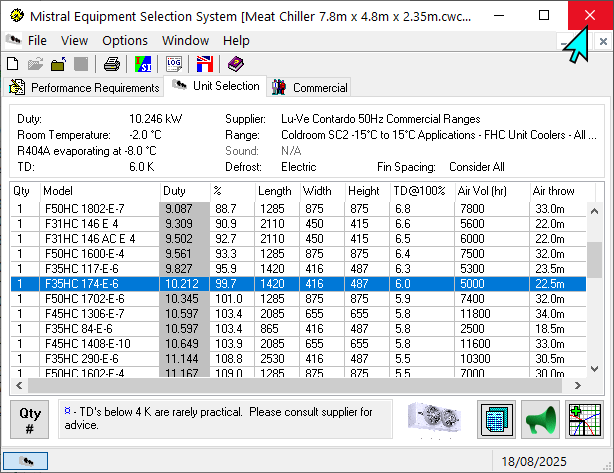Open the File menu

pos(37,40)
